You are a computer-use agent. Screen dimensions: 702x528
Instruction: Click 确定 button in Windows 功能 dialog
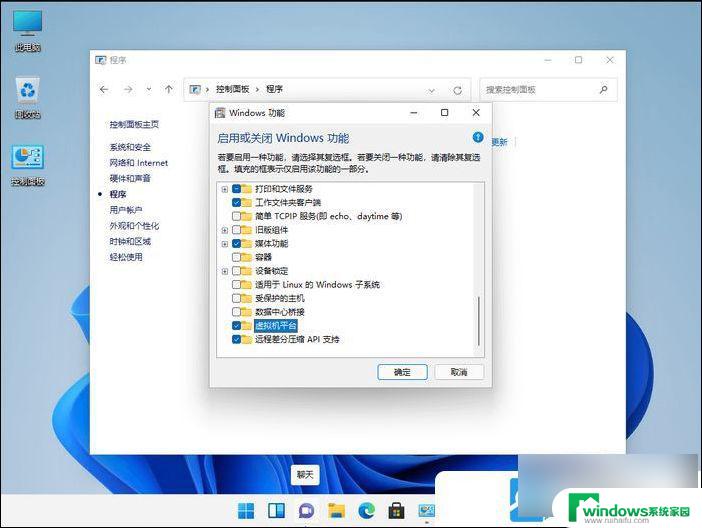[402, 372]
